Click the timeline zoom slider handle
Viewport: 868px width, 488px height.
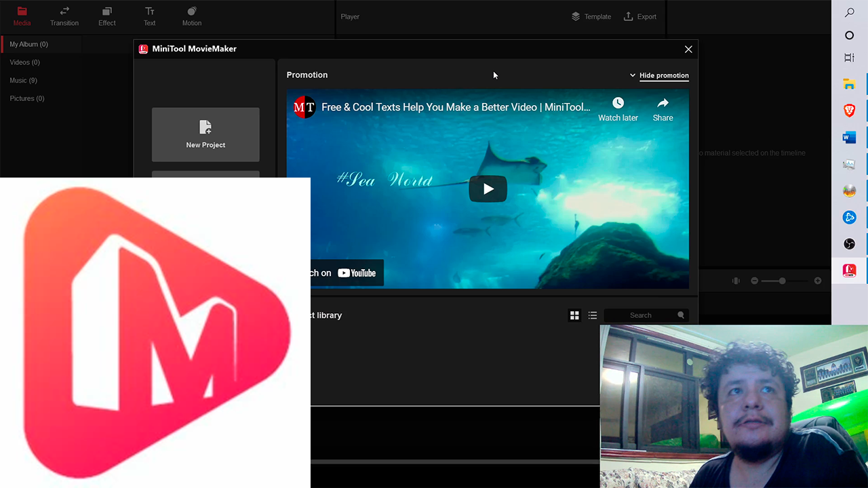coord(782,281)
